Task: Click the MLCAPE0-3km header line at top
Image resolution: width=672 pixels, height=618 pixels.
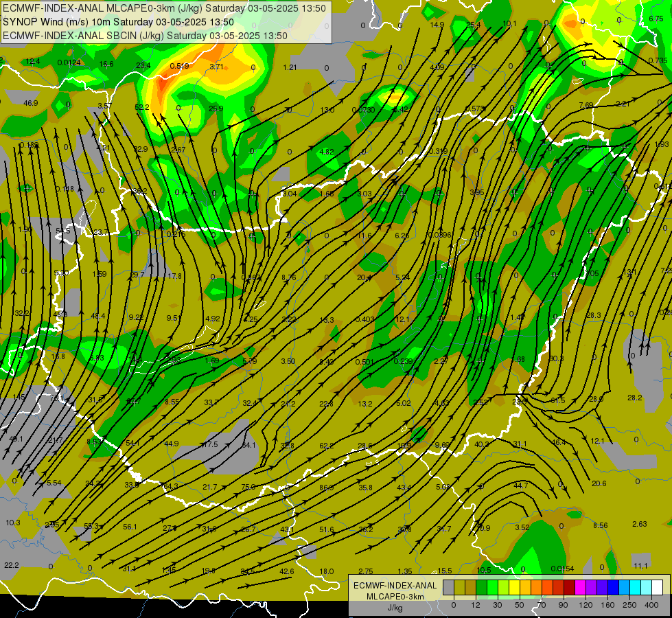Action: pyautogui.click(x=165, y=8)
